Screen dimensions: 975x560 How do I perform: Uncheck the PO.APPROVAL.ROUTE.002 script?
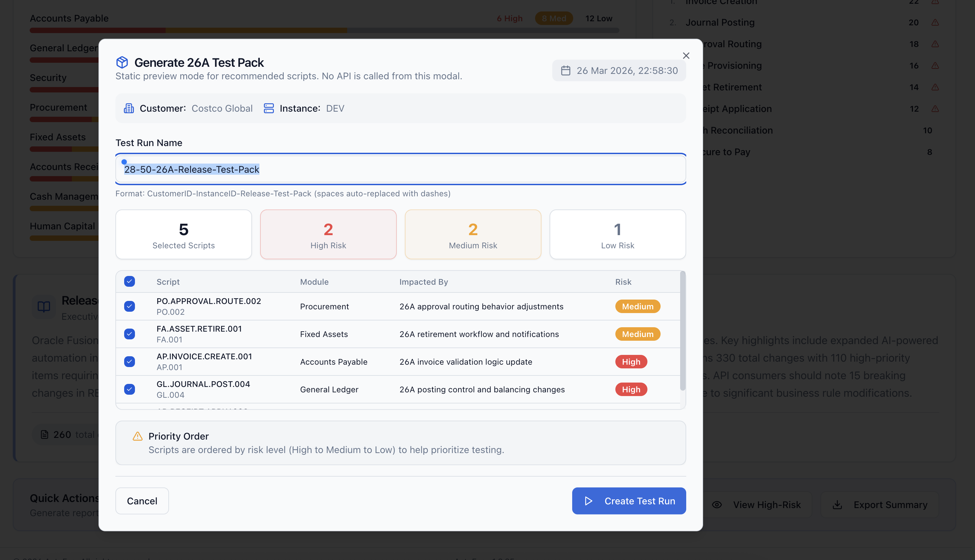click(x=130, y=306)
